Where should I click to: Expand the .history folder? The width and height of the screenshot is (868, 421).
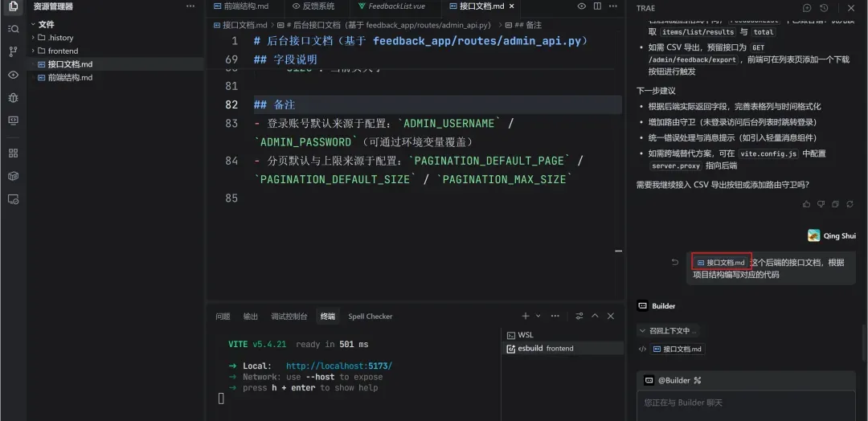click(60, 38)
